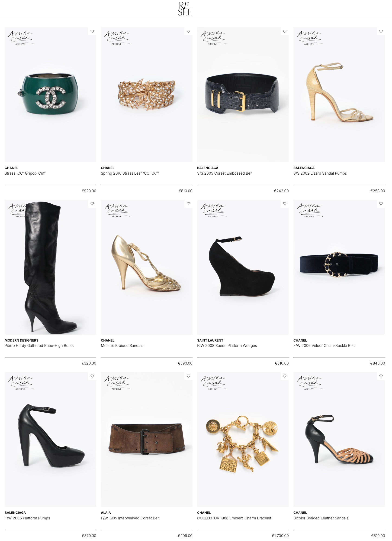Click the ReSee logo at top

coord(185,9)
